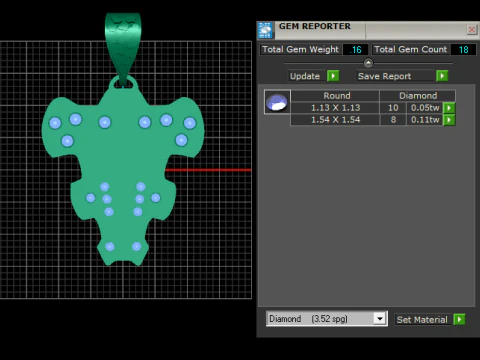Collapse panel using the round up-arrow handle

coord(368,63)
